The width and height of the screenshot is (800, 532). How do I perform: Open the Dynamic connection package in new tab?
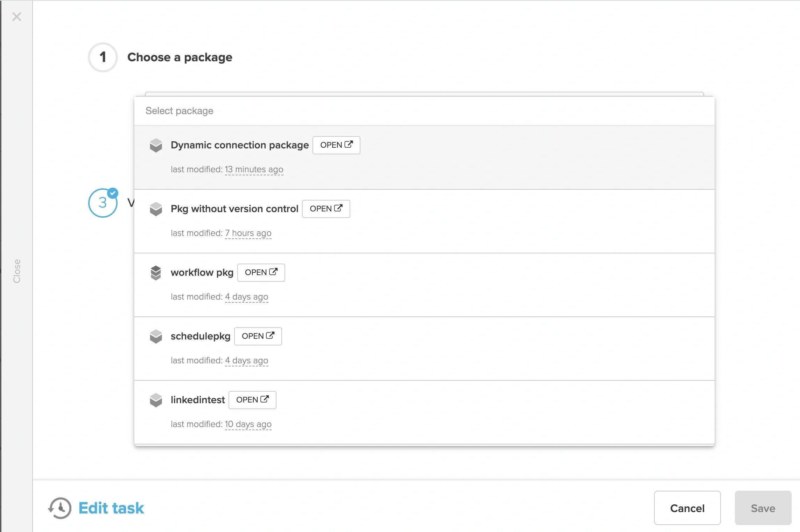[x=336, y=145]
